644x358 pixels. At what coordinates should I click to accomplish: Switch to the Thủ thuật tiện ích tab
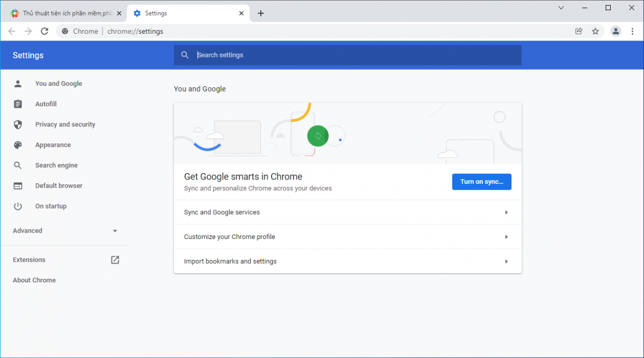coord(64,13)
